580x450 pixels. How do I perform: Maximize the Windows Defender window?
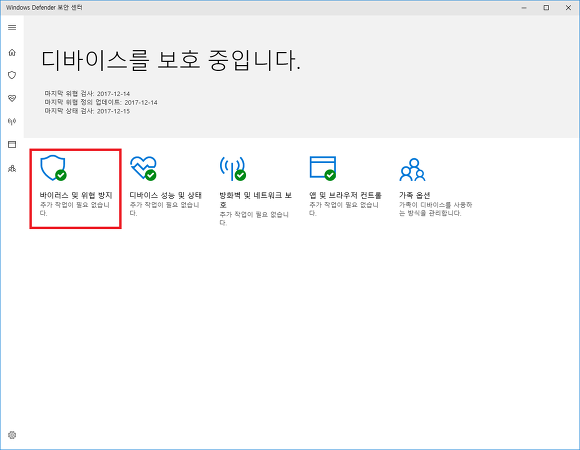(x=546, y=8)
